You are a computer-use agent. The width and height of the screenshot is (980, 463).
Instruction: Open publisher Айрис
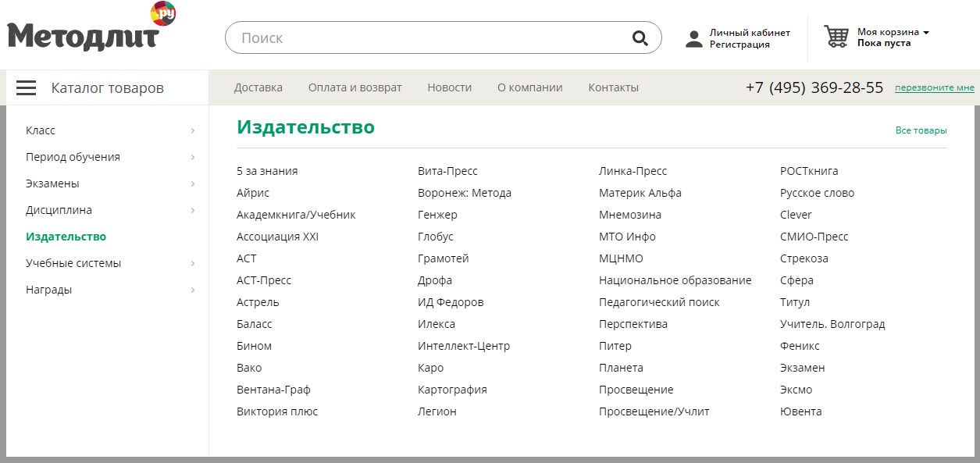(x=253, y=193)
